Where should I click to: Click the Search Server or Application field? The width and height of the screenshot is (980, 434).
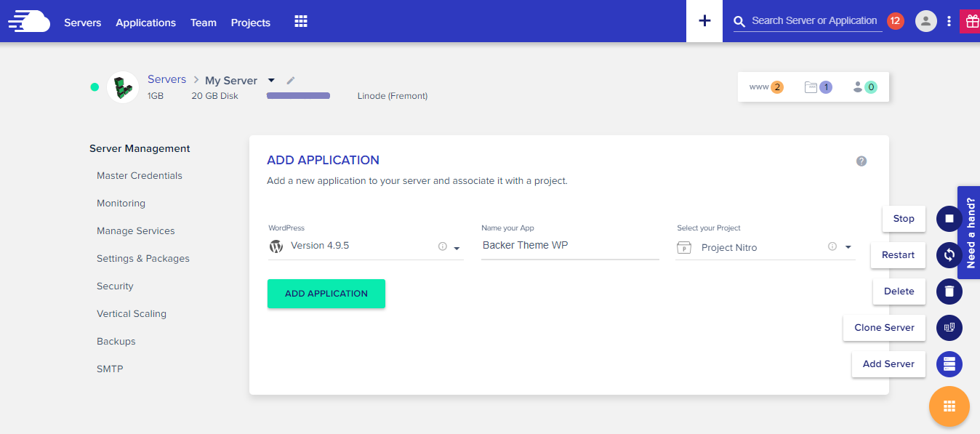tap(814, 21)
